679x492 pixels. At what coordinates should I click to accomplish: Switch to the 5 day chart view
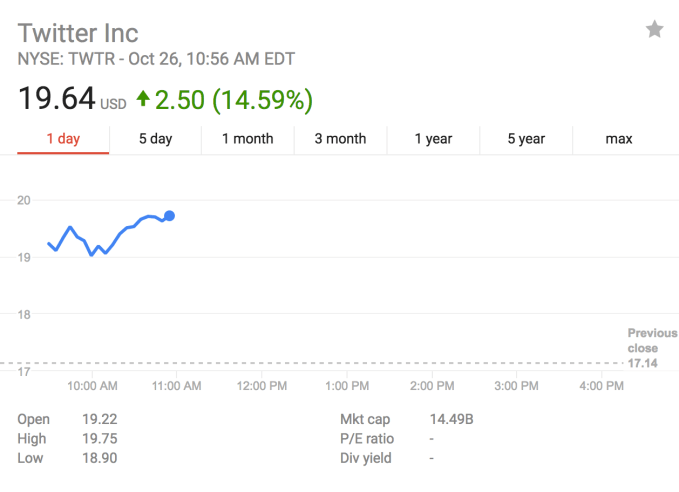(155, 139)
